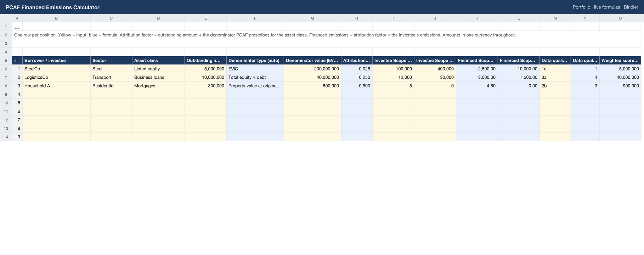Select the '500,000' denominator value cell
644x255 pixels.
(x=312, y=86)
